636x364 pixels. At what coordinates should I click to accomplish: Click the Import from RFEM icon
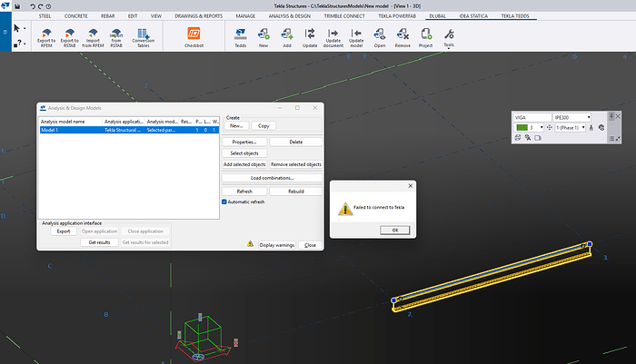(93, 38)
